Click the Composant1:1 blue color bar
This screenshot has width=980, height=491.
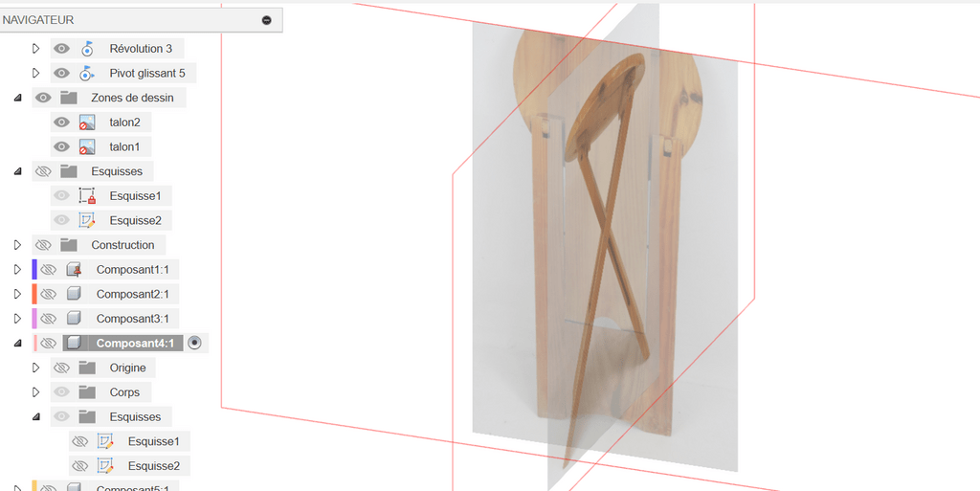tap(34, 270)
